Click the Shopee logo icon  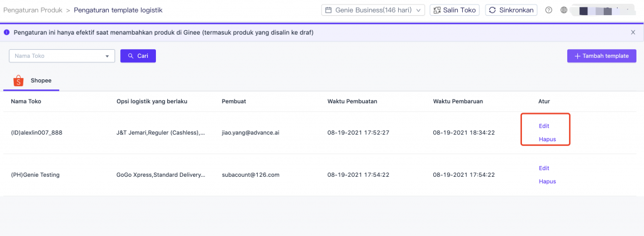(x=18, y=81)
